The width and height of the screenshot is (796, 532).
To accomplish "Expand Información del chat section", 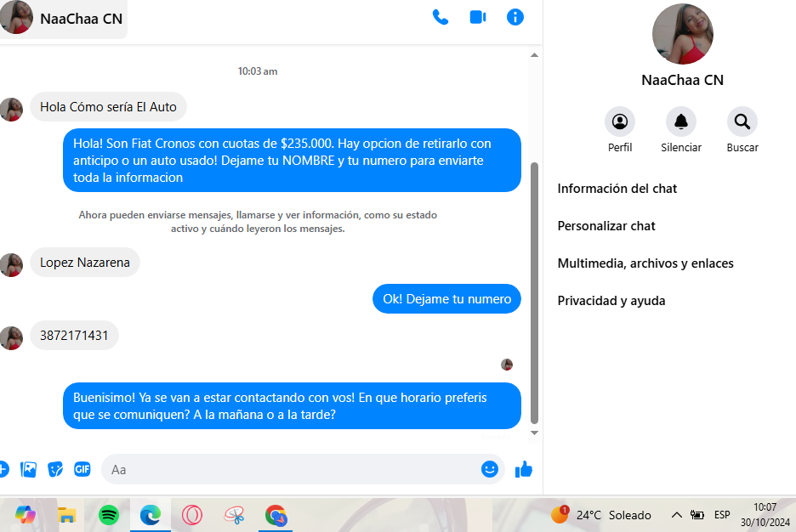I will click(x=617, y=189).
